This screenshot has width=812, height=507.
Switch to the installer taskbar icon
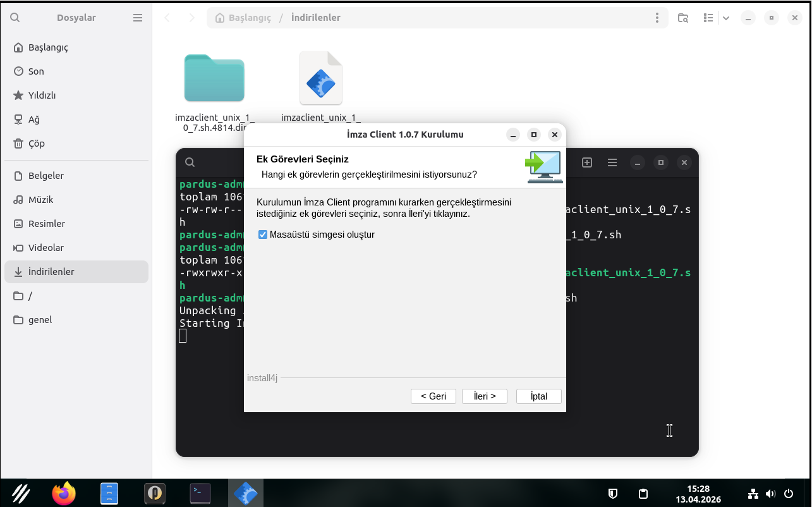pos(246,493)
